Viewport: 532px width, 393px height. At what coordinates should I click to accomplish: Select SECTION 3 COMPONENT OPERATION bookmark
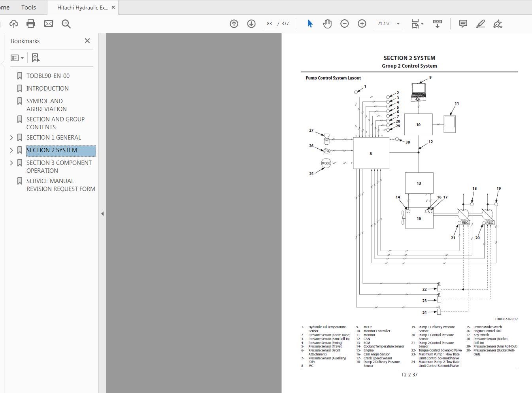59,167
